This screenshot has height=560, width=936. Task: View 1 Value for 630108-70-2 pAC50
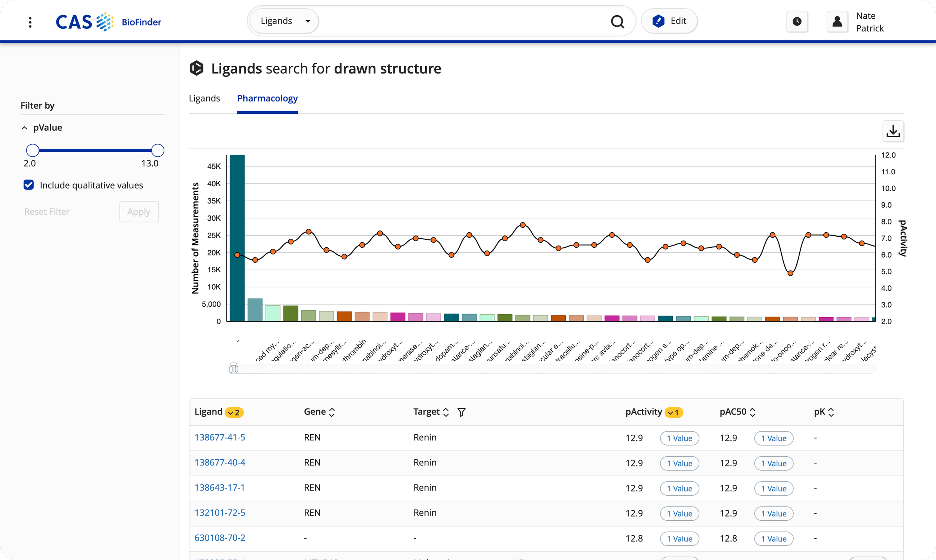tap(773, 539)
